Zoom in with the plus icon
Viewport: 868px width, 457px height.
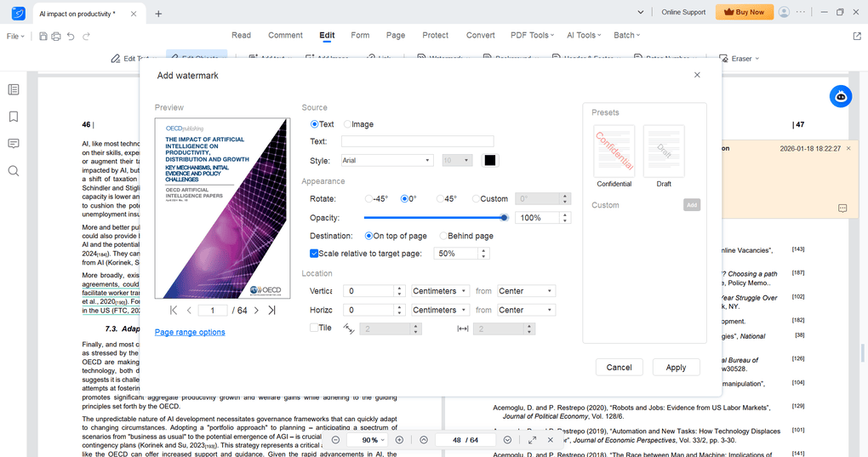coord(399,440)
